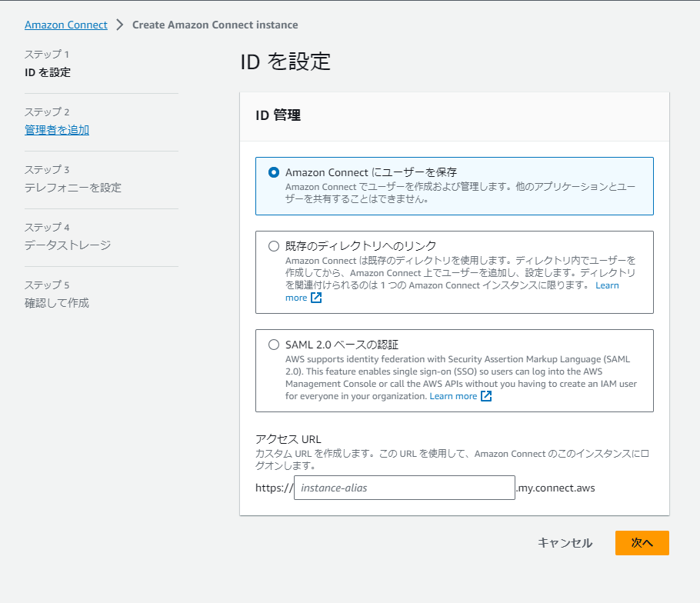The width and height of the screenshot is (700, 603).
Task: Open the Learn more link in SAML section
Action: click(x=455, y=395)
